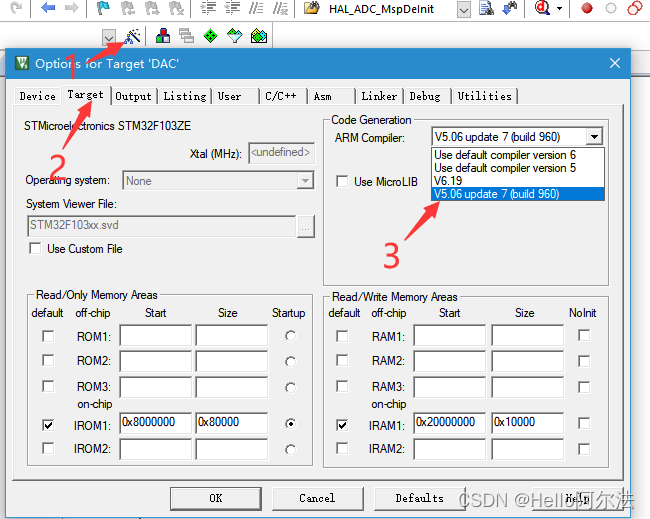The height and width of the screenshot is (519, 650).
Task: Go to the previous bookmark
Action: point(127,8)
